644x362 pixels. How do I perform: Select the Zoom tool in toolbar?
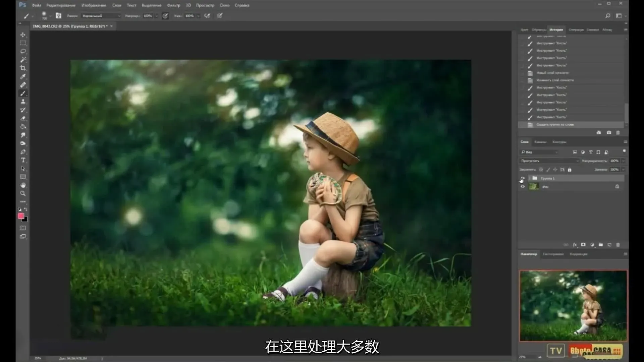coord(23,193)
